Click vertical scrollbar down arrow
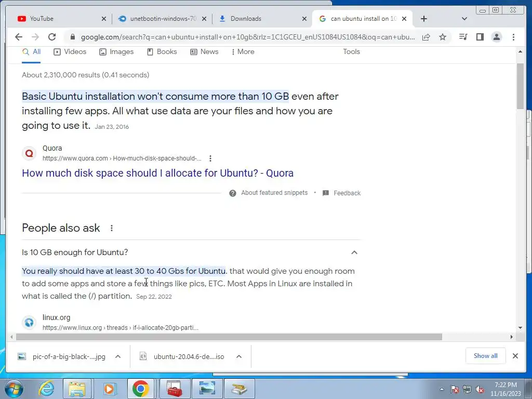This screenshot has width=532, height=399. tap(520, 328)
